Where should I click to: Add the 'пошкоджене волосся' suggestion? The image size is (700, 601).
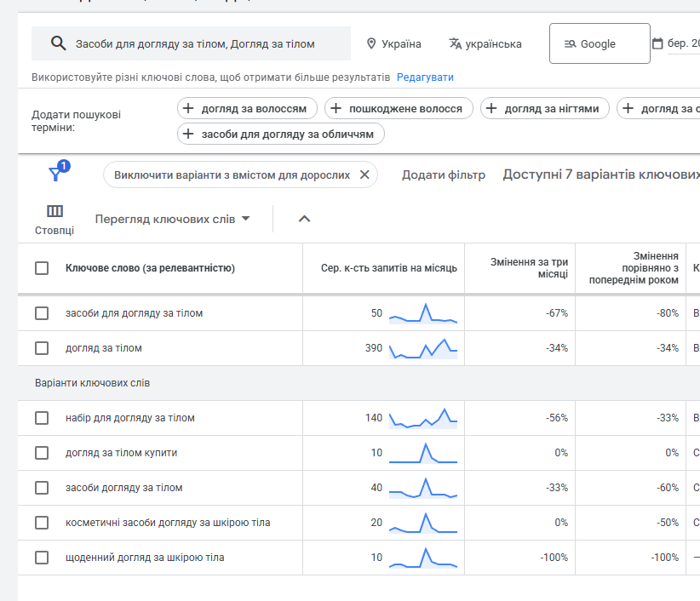click(x=399, y=108)
